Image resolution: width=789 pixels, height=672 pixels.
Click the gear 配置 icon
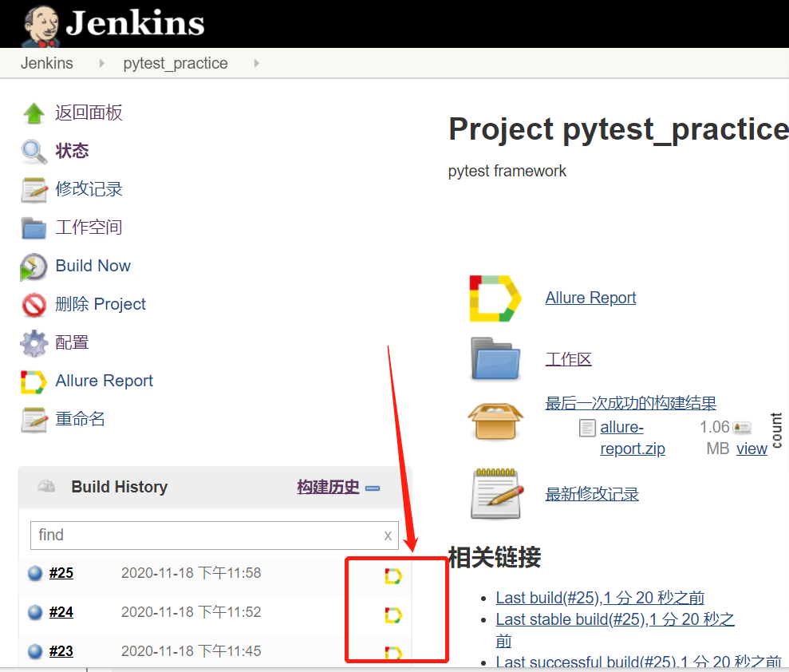coord(34,343)
